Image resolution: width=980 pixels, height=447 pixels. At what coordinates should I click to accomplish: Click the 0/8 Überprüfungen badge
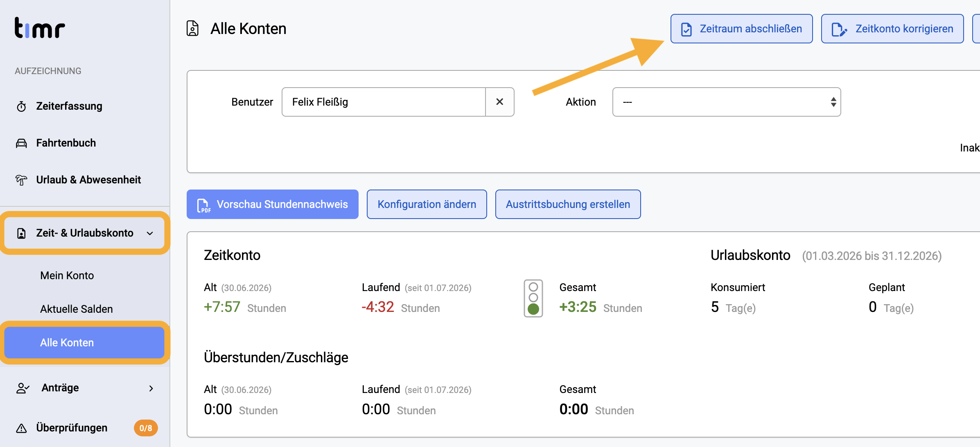click(146, 428)
